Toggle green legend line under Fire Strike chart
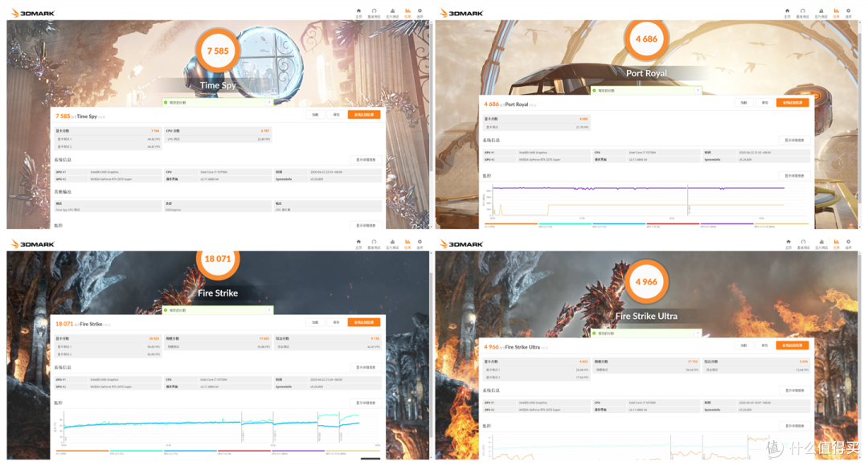 (x=136, y=451)
